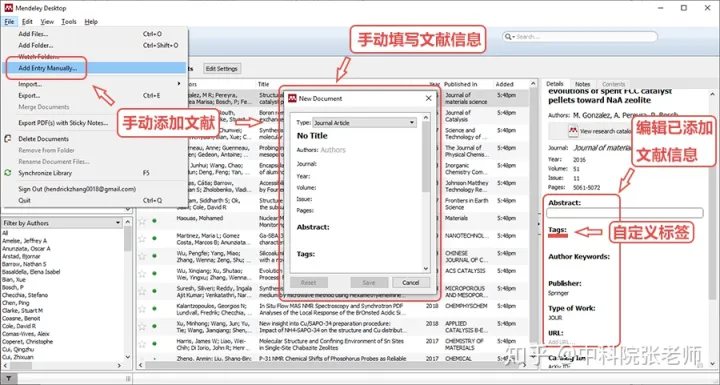This screenshot has height=385, width=720.
Task: Select author 'Barrow, Nathan S' in filter list
Action: (x=24, y=264)
